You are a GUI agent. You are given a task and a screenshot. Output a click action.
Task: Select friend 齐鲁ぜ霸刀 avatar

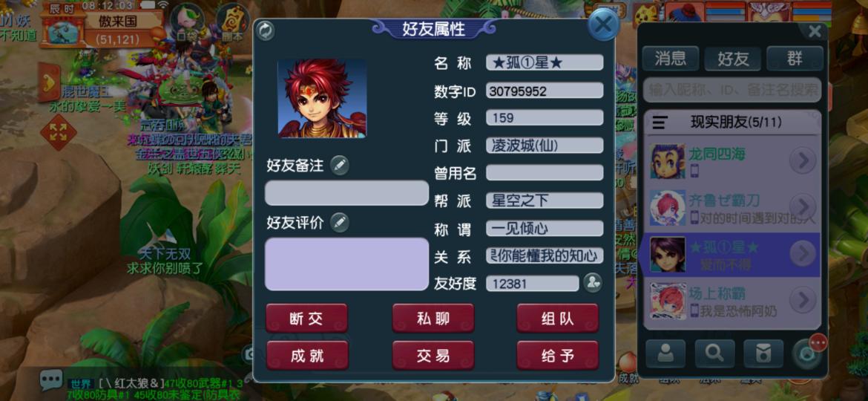point(667,208)
